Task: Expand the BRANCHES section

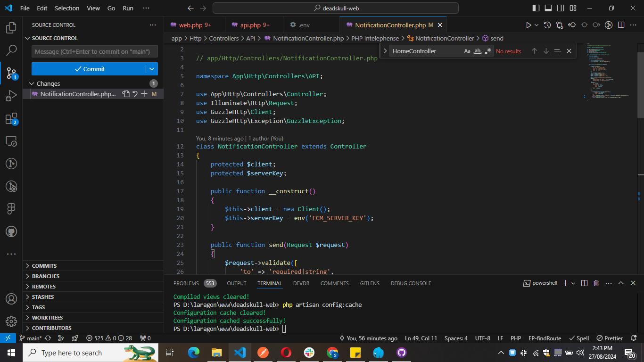Action: (46, 276)
